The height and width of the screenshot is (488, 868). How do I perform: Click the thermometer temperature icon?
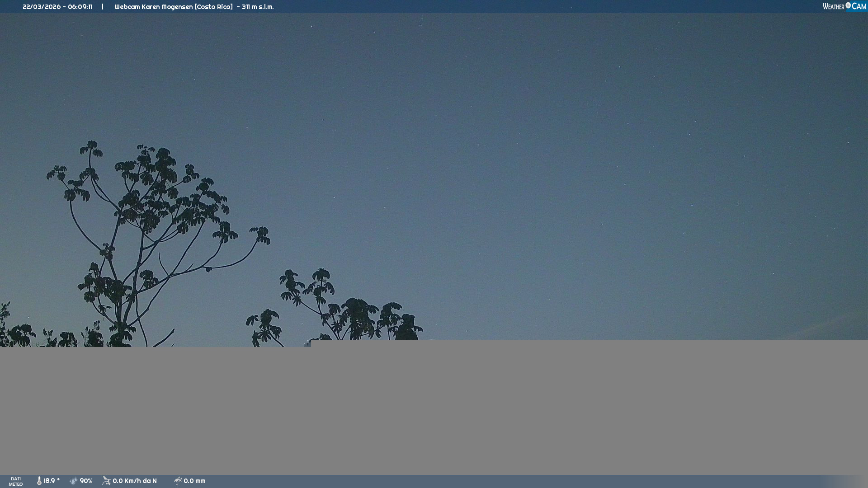click(39, 481)
